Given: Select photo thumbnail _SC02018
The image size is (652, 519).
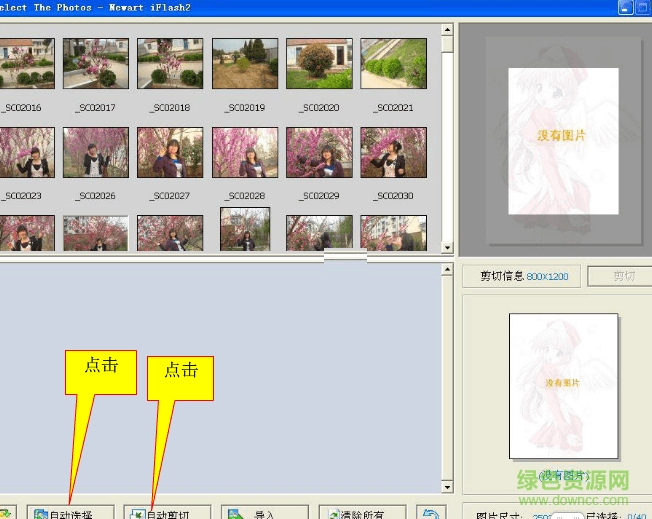Looking at the screenshot, I should coord(170,64).
